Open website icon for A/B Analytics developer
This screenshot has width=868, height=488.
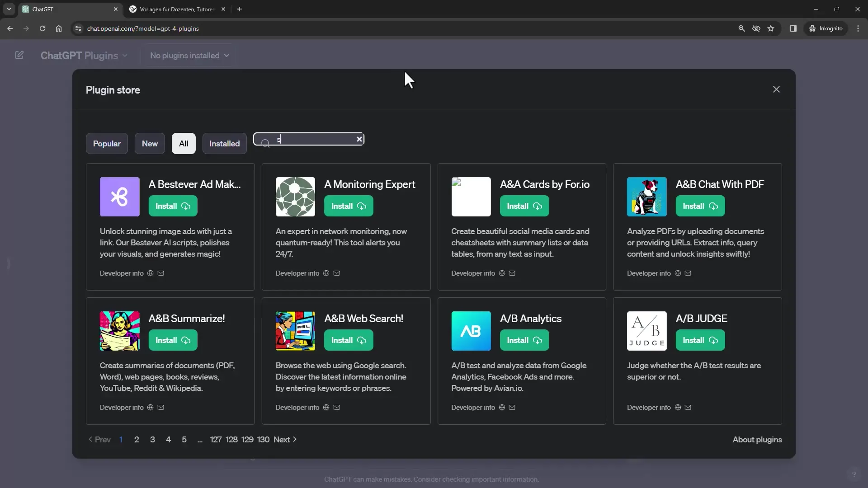pyautogui.click(x=502, y=408)
